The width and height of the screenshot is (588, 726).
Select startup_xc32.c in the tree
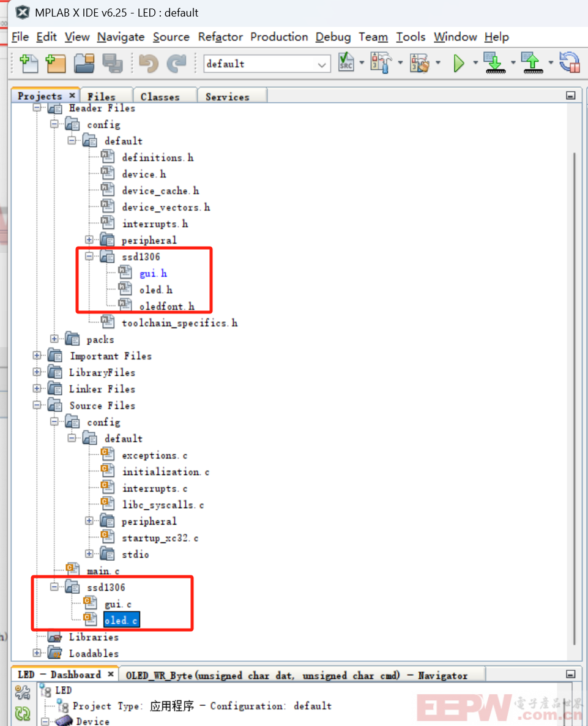click(x=160, y=538)
